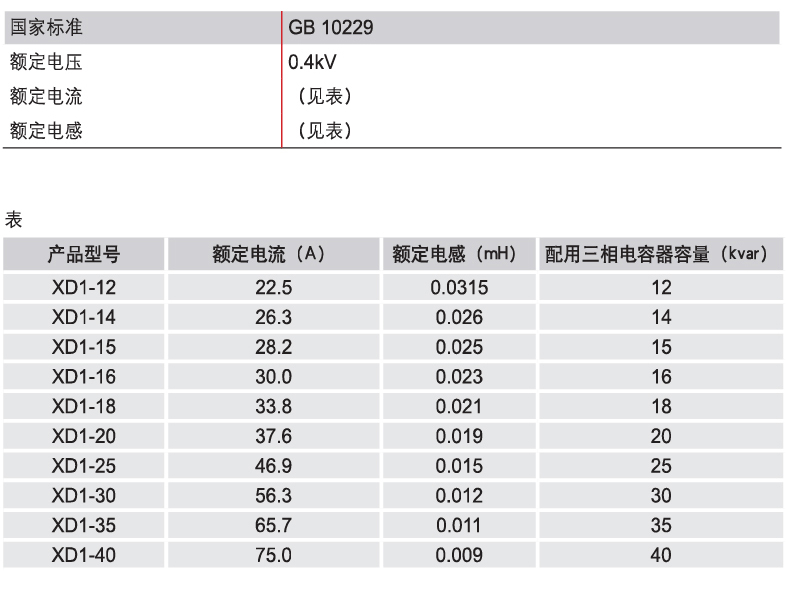Select the 46.9 rated current cell

pos(273,466)
